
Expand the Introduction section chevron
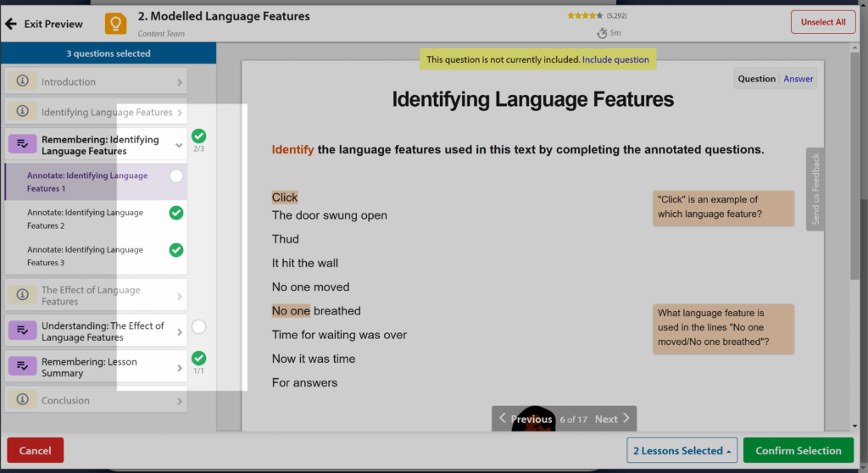[180, 82]
